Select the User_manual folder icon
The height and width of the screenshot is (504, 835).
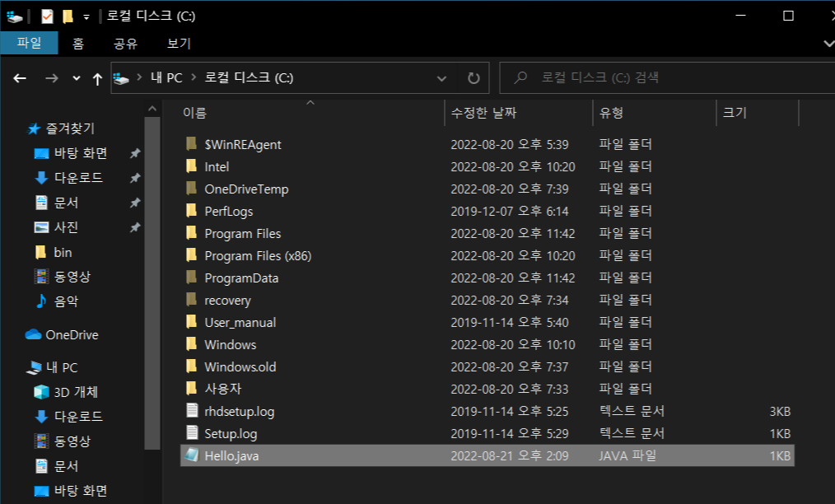pyautogui.click(x=191, y=322)
